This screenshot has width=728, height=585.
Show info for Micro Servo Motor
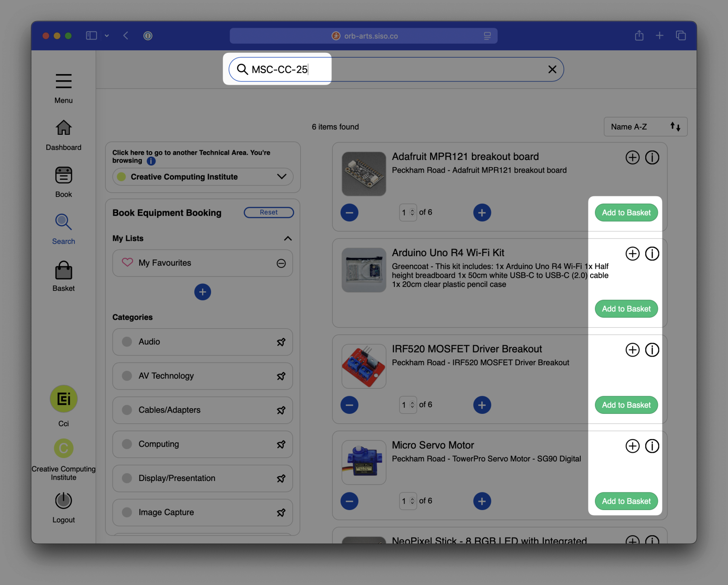pos(652,446)
